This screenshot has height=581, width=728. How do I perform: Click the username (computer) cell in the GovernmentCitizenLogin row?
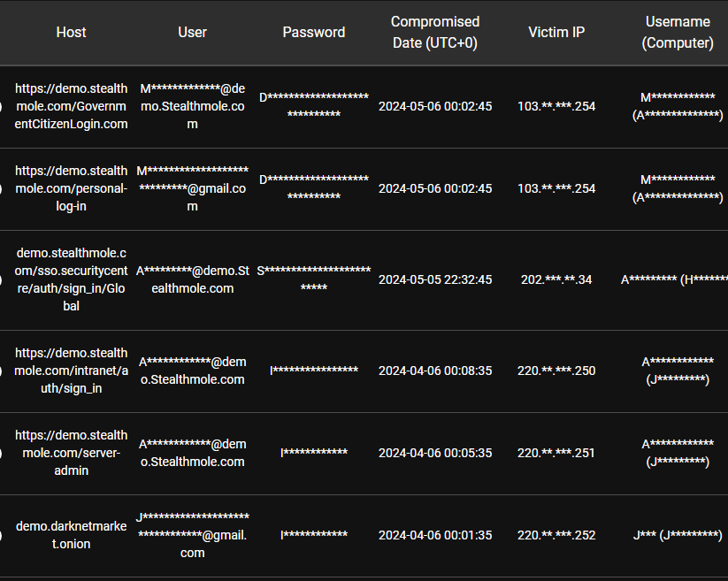pos(678,106)
